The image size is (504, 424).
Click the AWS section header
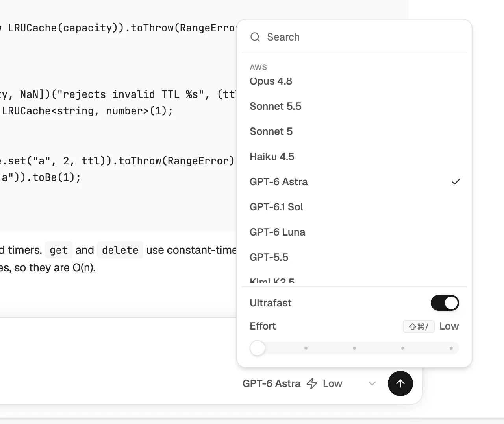258,67
